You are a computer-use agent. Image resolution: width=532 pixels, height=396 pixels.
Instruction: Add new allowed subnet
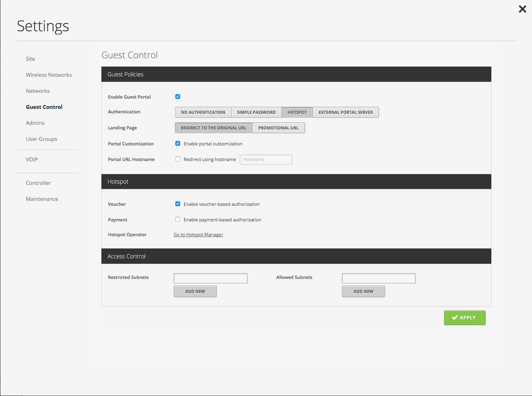(363, 291)
